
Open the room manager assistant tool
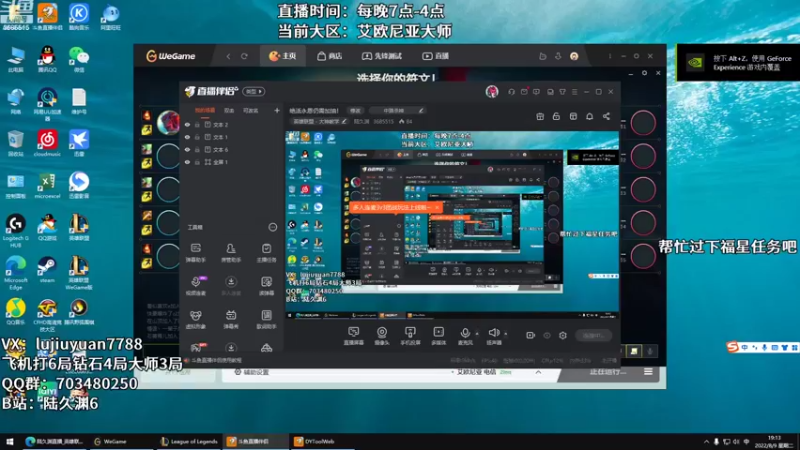231,252
